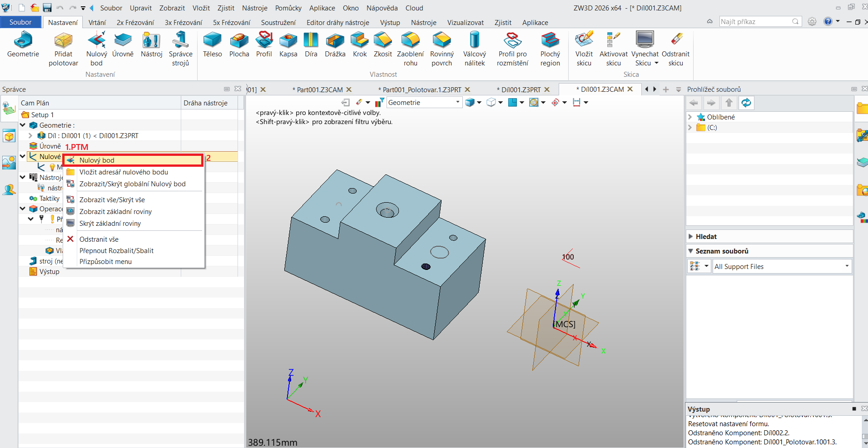868x448 pixels.
Task: Select the Profil feature icon
Action: [x=264, y=45]
